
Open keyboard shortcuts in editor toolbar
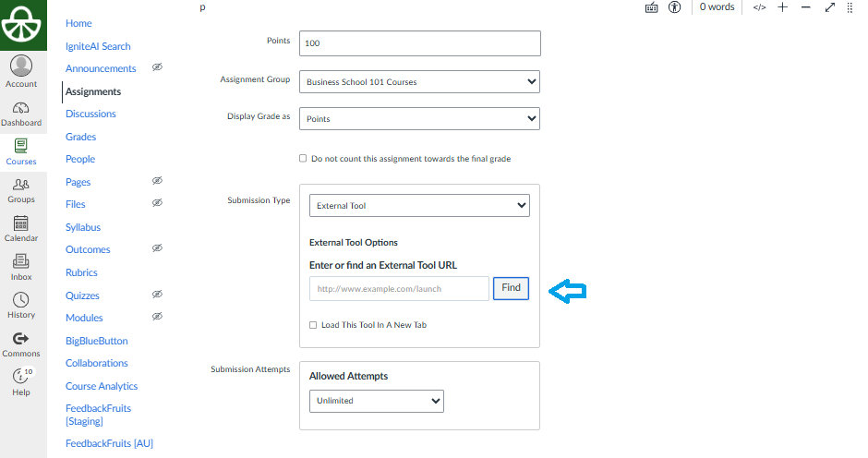coord(652,7)
